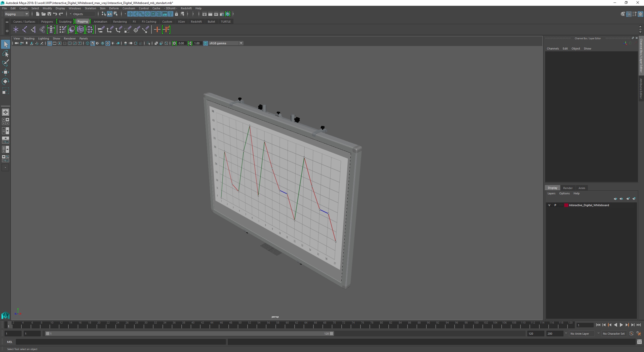Click the Paint Skin Weights shelf icon
The image size is (644, 352).
click(x=62, y=30)
